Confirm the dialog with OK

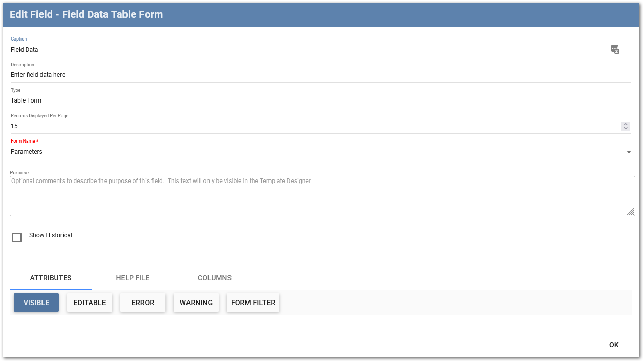614,345
